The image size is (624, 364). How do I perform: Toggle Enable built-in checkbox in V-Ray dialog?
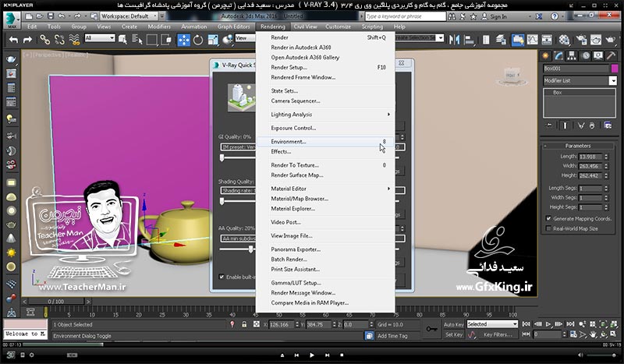[222, 277]
